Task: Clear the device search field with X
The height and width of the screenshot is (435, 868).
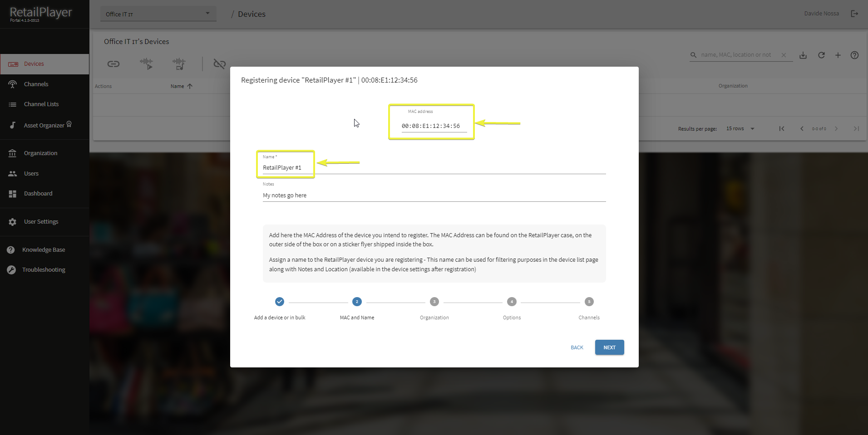Action: 784,55
